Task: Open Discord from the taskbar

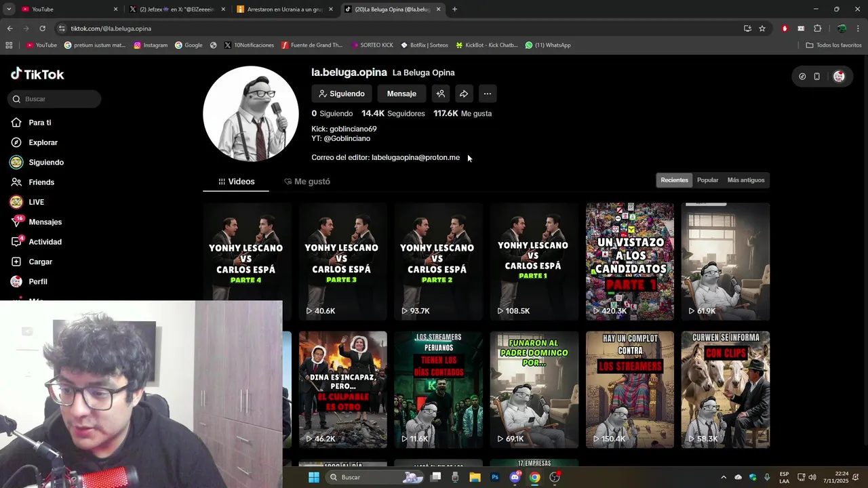Action: [x=515, y=477]
